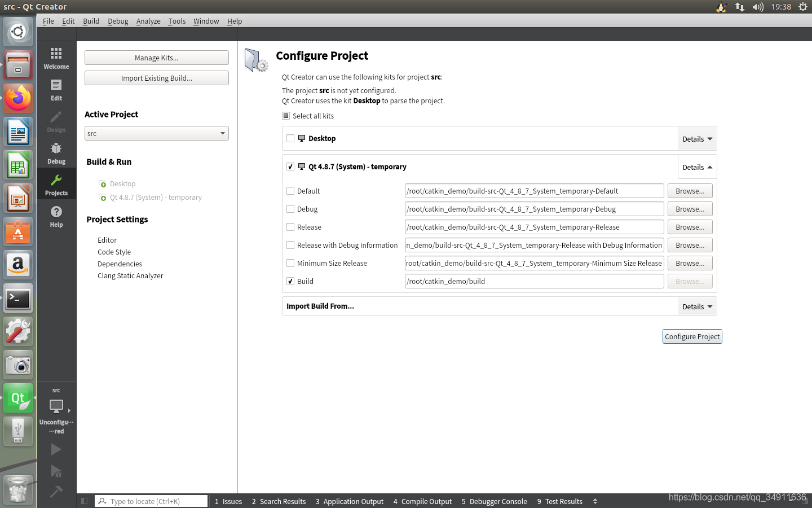
Task: Open Ubuntu Software center icon
Action: click(x=18, y=232)
